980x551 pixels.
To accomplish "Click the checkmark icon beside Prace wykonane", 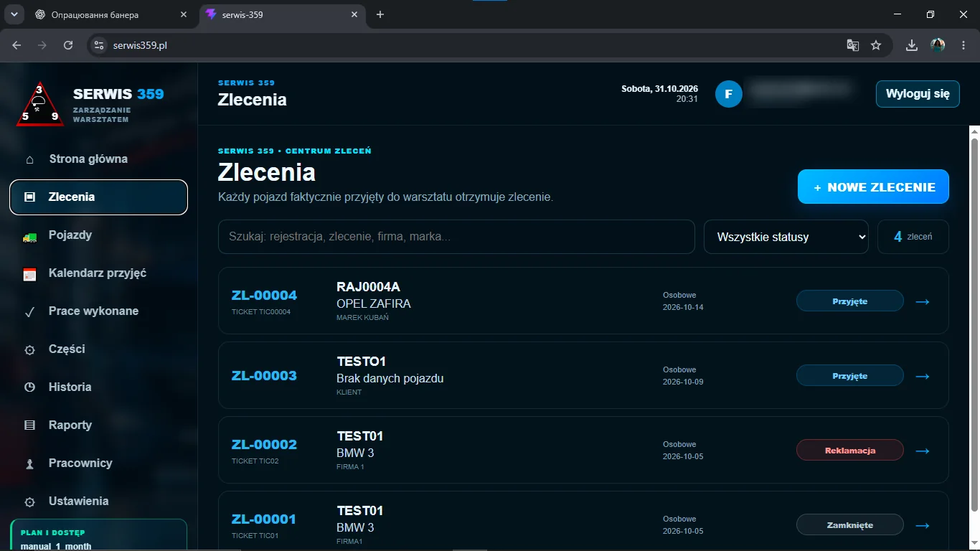I will (29, 312).
